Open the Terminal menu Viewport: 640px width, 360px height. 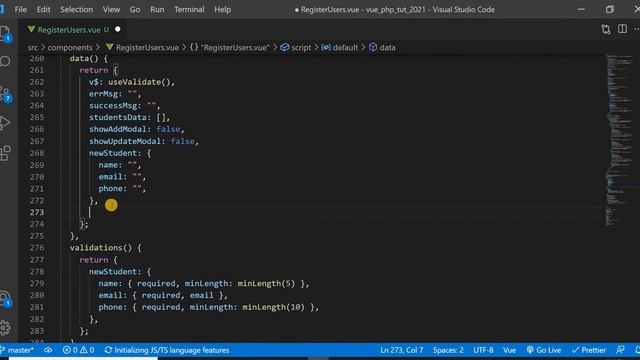coord(189,9)
